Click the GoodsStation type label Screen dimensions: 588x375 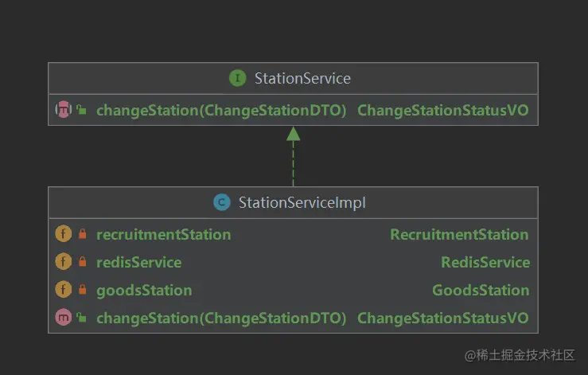(x=481, y=290)
